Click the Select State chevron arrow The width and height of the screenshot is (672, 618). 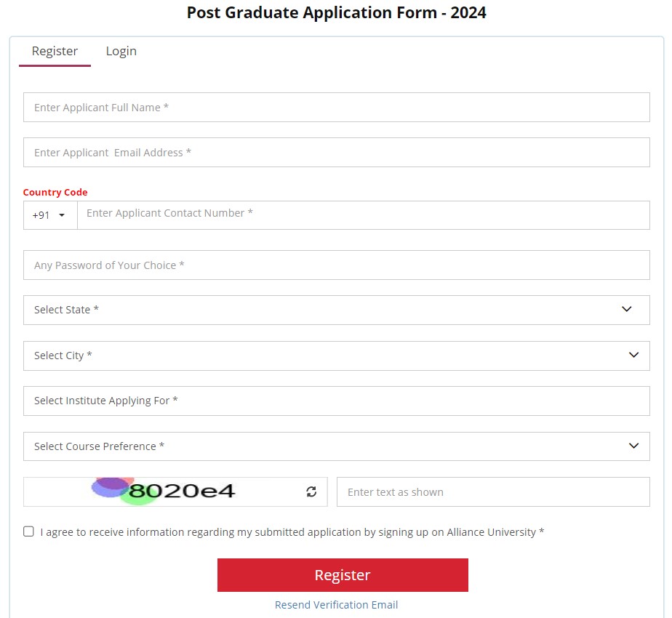(x=627, y=310)
